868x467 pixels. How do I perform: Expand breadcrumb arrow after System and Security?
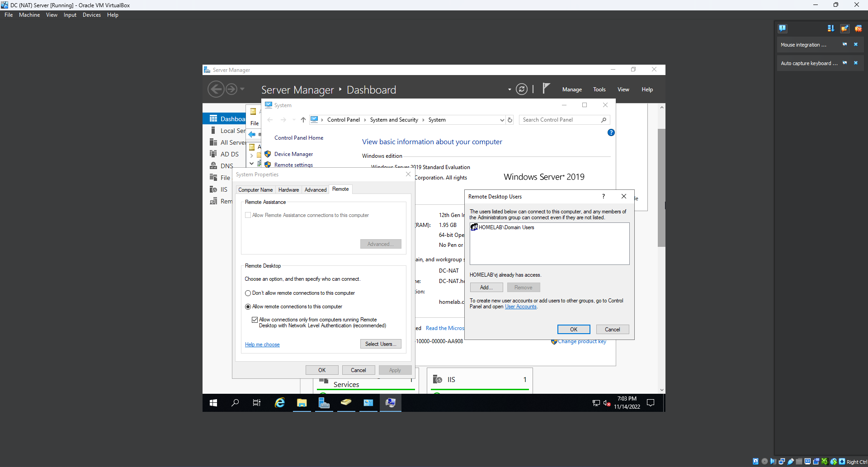(423, 120)
